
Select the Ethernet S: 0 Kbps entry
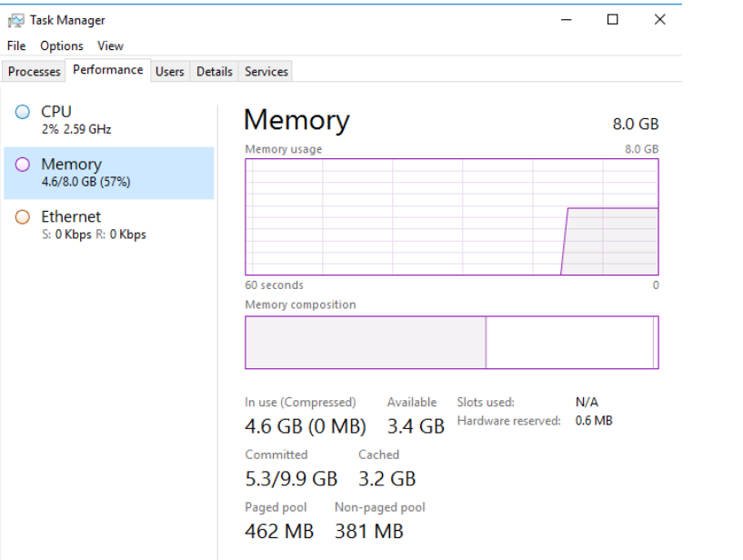pos(109,225)
